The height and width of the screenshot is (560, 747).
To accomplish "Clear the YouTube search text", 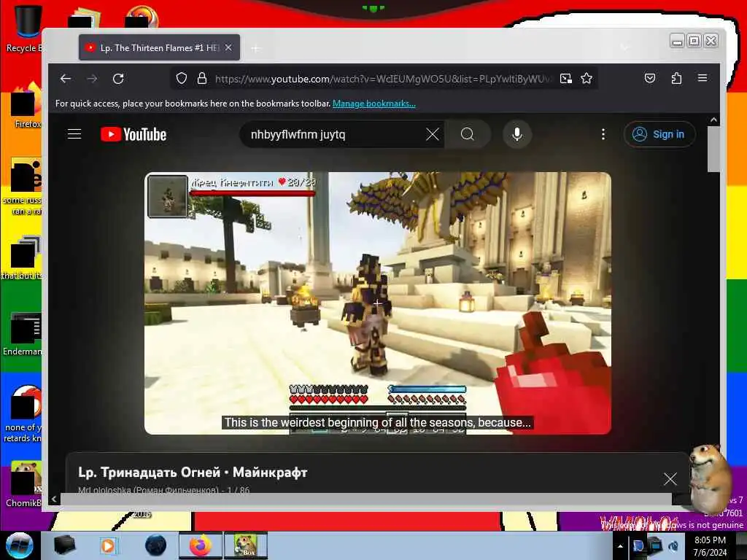I will click(x=433, y=135).
